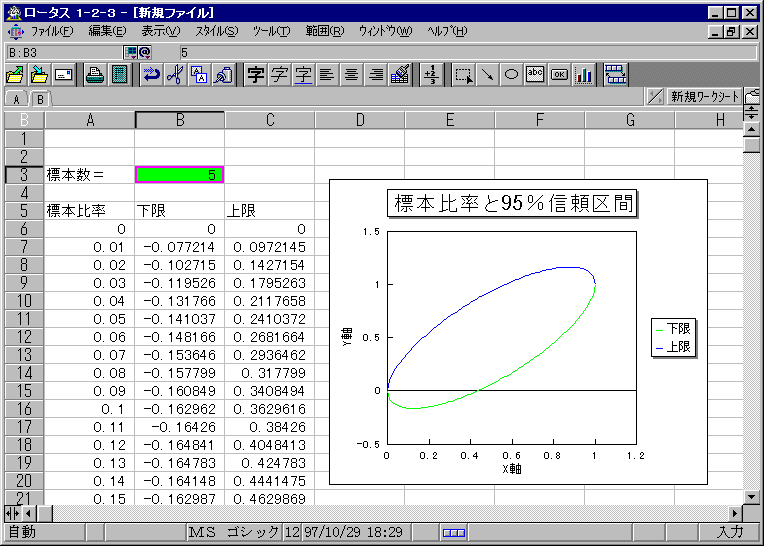
Task: Click the chart title 標本比率と95%信頼区間
Action: pyautogui.click(x=512, y=204)
